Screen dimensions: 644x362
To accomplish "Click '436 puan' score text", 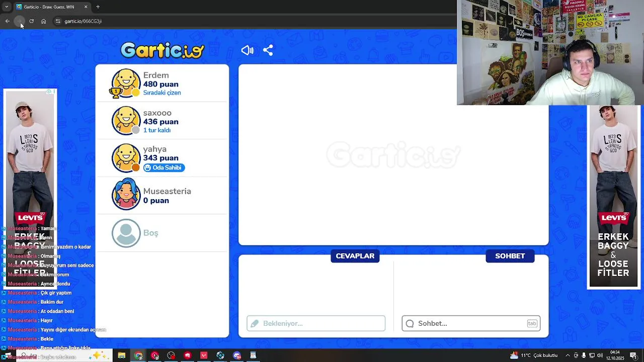I will coord(160,122).
